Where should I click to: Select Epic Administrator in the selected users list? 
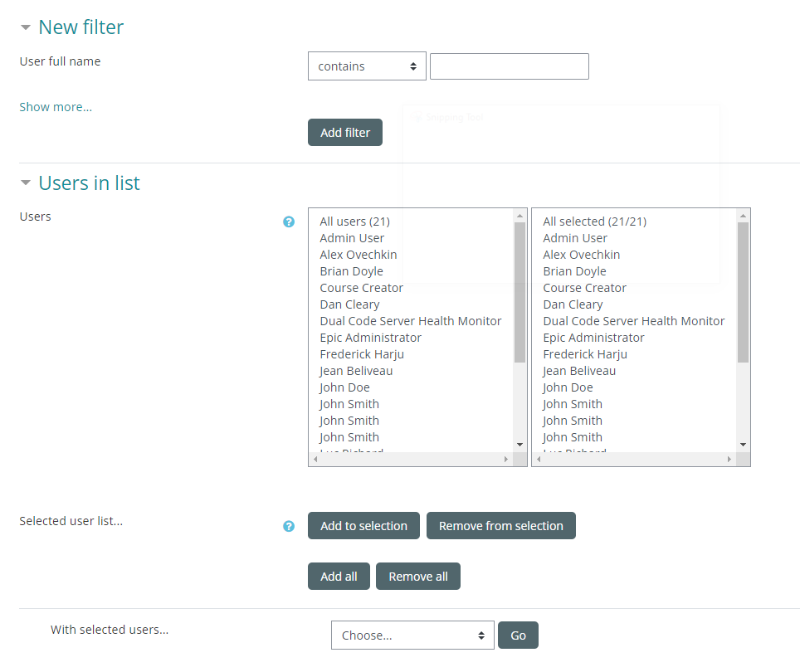tap(593, 338)
